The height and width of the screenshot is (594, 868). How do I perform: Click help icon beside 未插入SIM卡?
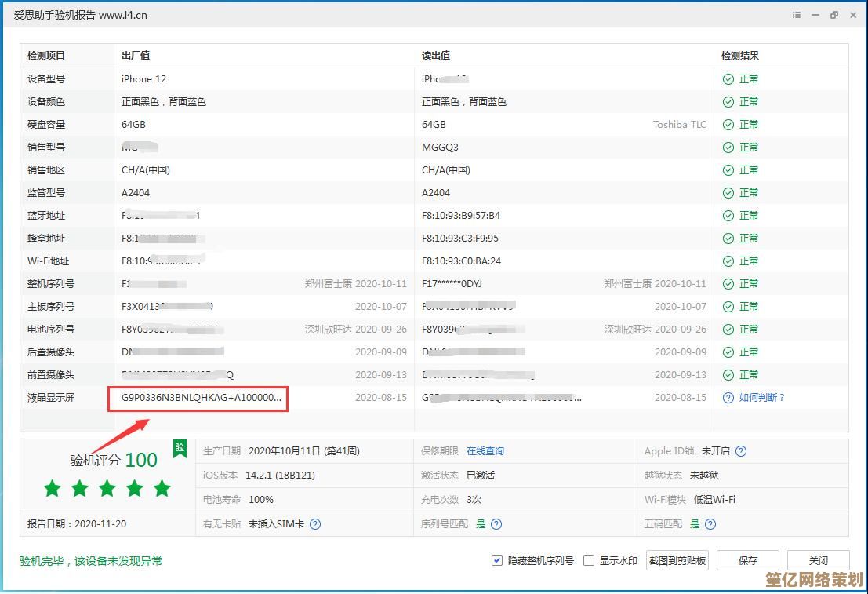[x=315, y=524]
